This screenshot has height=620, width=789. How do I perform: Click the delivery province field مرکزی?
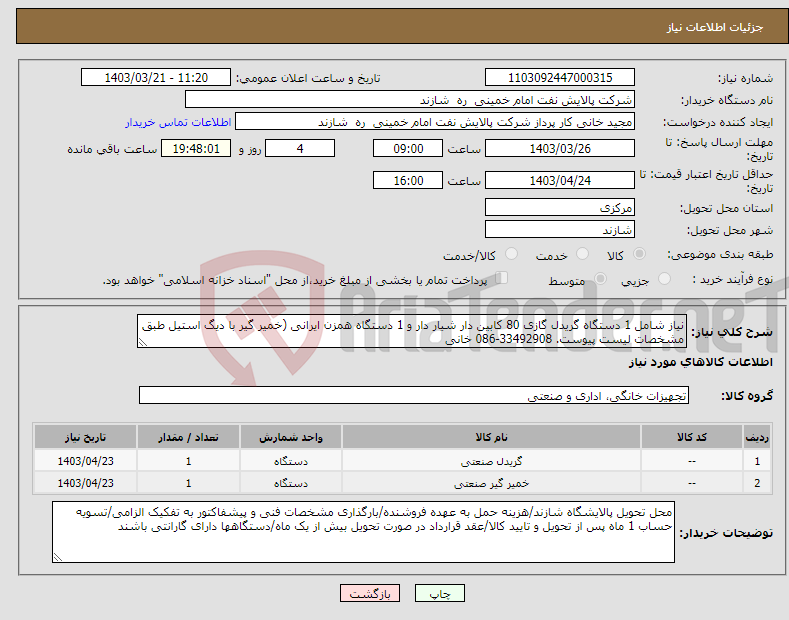click(560, 207)
